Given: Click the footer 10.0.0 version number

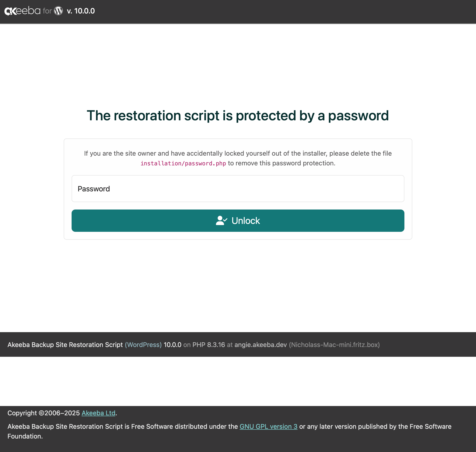Looking at the screenshot, I should tap(172, 345).
